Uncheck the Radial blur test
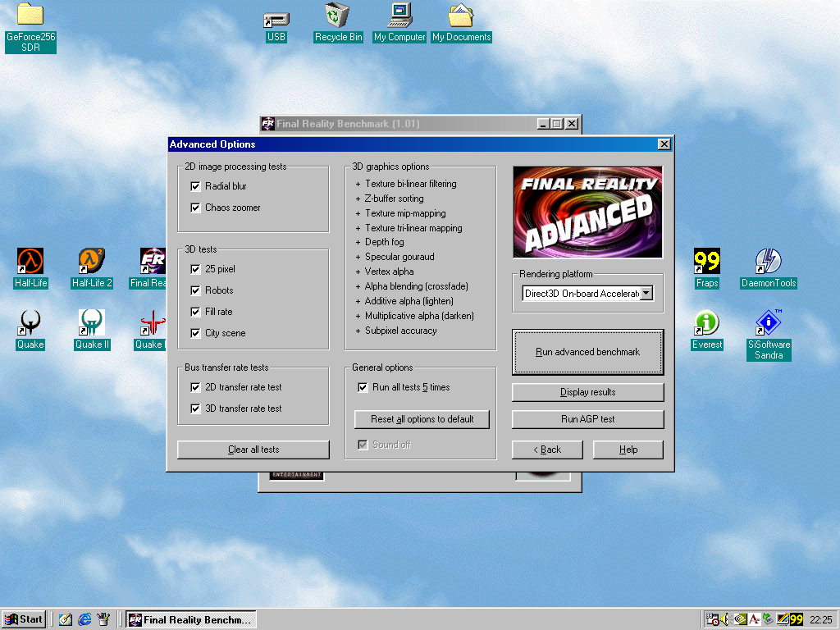The height and width of the screenshot is (630, 840). (x=195, y=187)
